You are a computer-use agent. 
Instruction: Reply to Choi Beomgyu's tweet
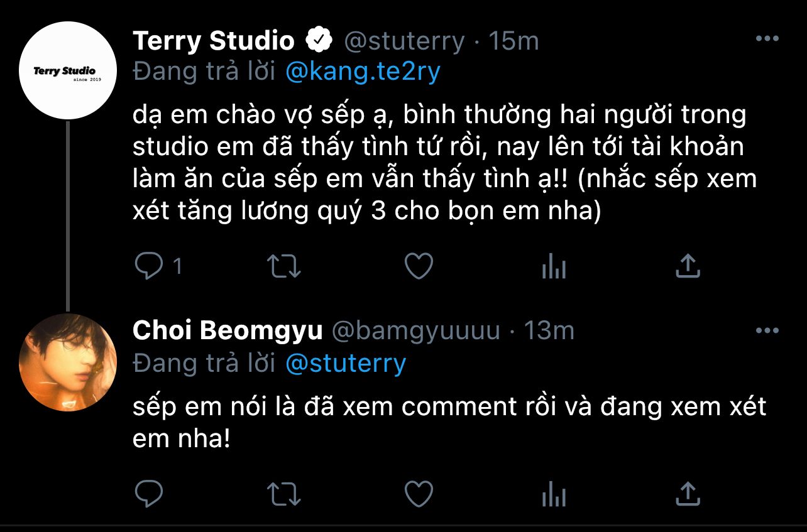click(150, 494)
